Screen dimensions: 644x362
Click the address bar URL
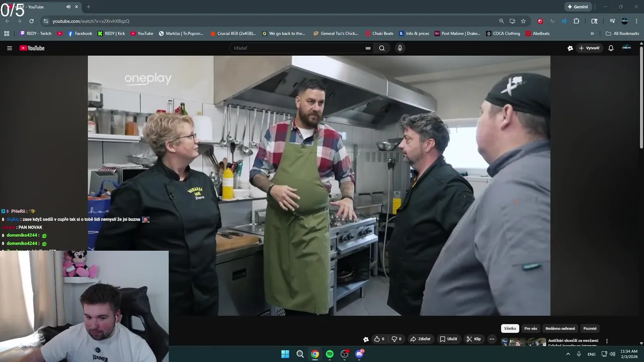(x=91, y=21)
